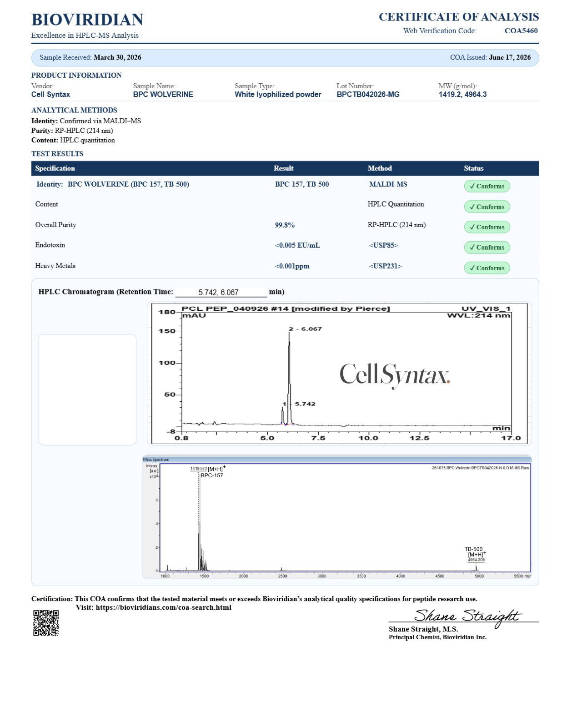Viewport: 562px width, 728px height.
Task: Select web verification code COA5460
Action: 521,31
